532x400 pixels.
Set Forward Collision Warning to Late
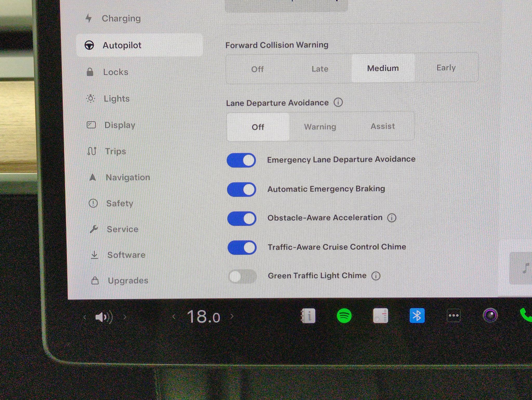[x=320, y=69]
